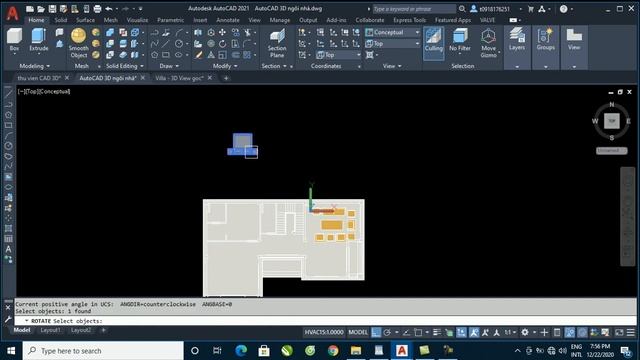Click the Open file icon in quick access toolbar
640x360 pixels.
[x=41, y=9]
